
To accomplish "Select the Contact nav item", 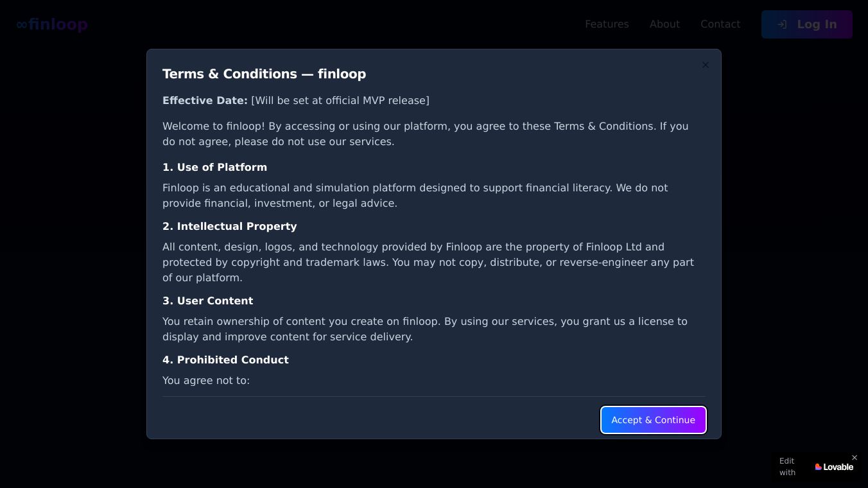I will (x=720, y=24).
